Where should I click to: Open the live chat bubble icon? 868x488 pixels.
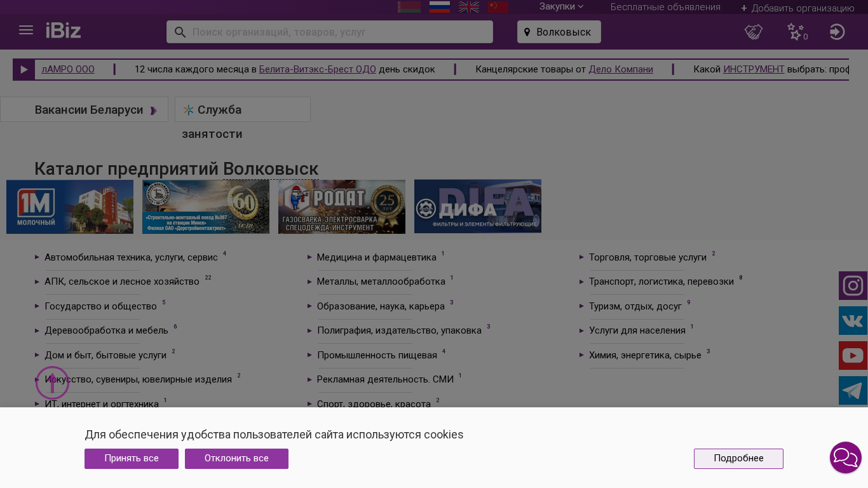[845, 457]
